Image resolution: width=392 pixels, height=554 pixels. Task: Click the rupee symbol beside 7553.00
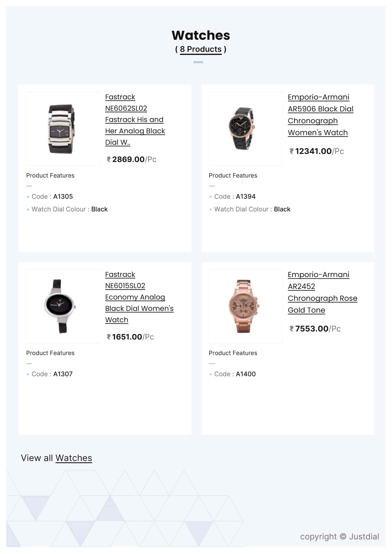coord(292,329)
